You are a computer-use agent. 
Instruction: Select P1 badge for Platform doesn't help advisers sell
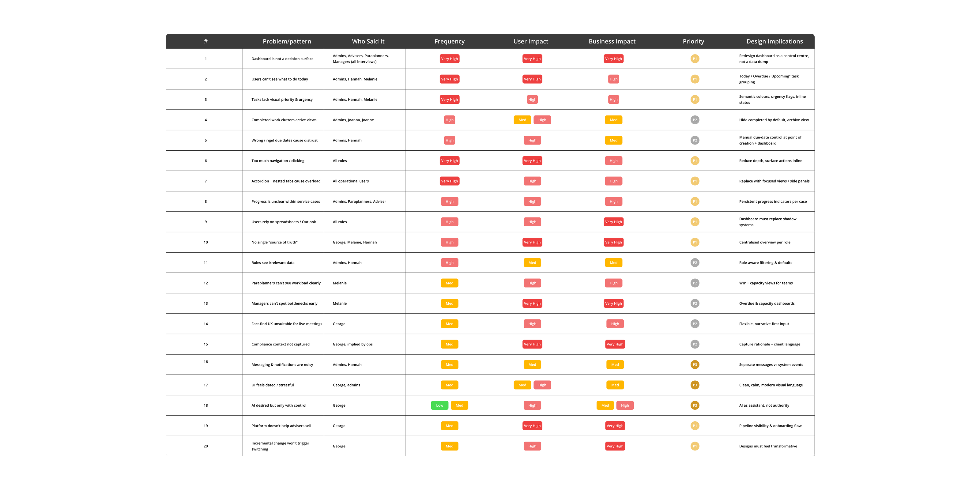(695, 426)
